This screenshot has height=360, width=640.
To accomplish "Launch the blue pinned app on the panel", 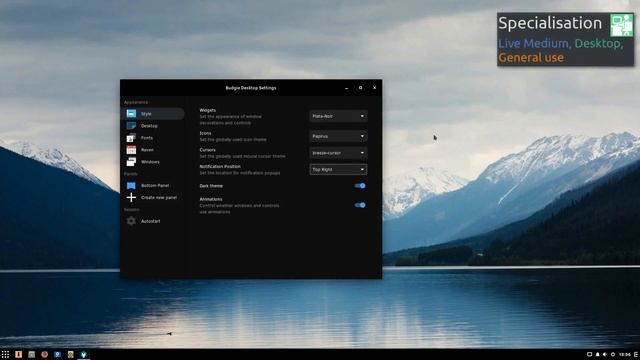I will pyautogui.click(x=57, y=354).
